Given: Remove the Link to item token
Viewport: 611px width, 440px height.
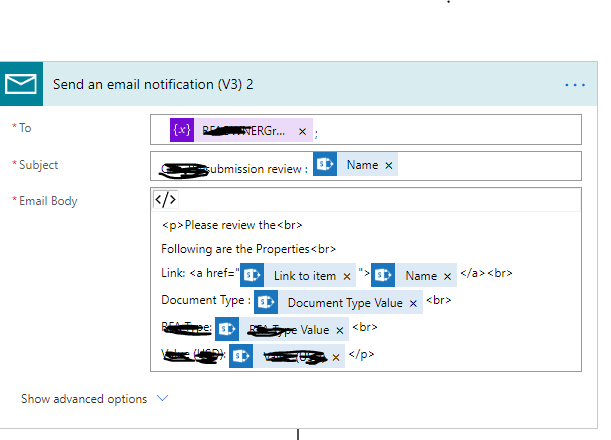Looking at the screenshot, I should pyautogui.click(x=347, y=276).
